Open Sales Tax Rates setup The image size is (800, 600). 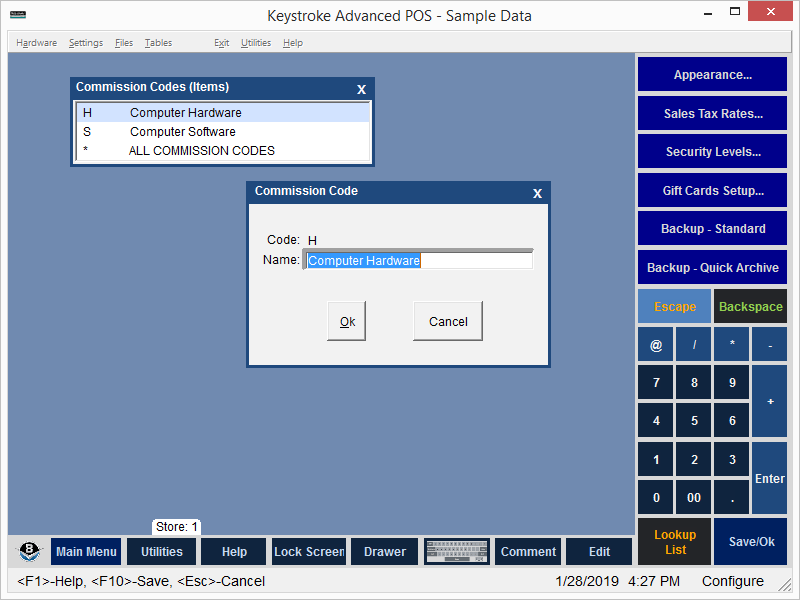pos(712,114)
